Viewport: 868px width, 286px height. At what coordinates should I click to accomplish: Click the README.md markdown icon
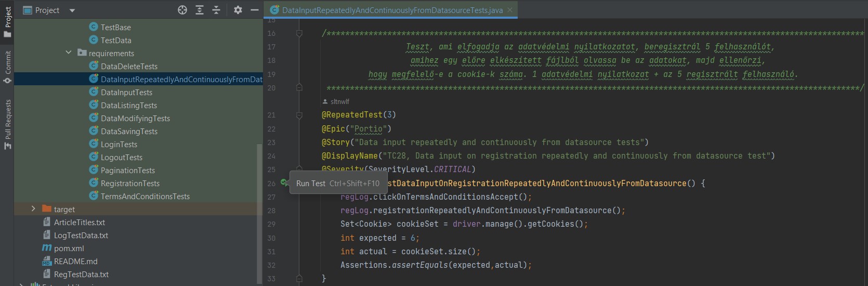pyautogui.click(x=47, y=261)
